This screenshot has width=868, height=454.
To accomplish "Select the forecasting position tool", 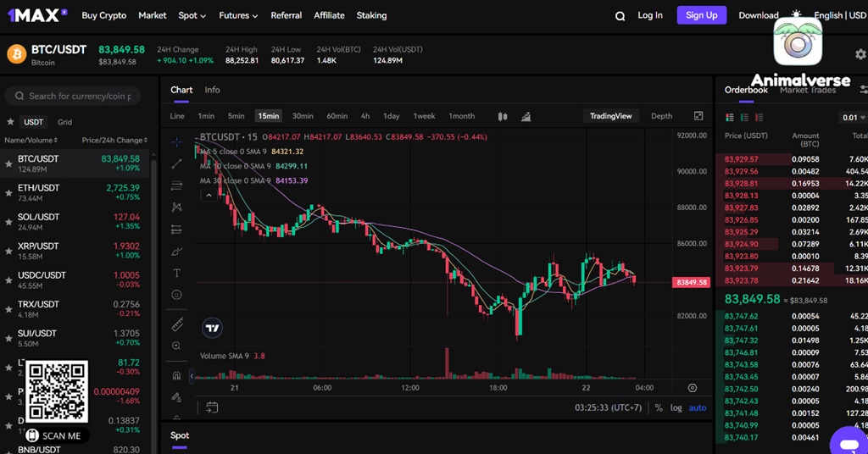I will click(x=176, y=230).
